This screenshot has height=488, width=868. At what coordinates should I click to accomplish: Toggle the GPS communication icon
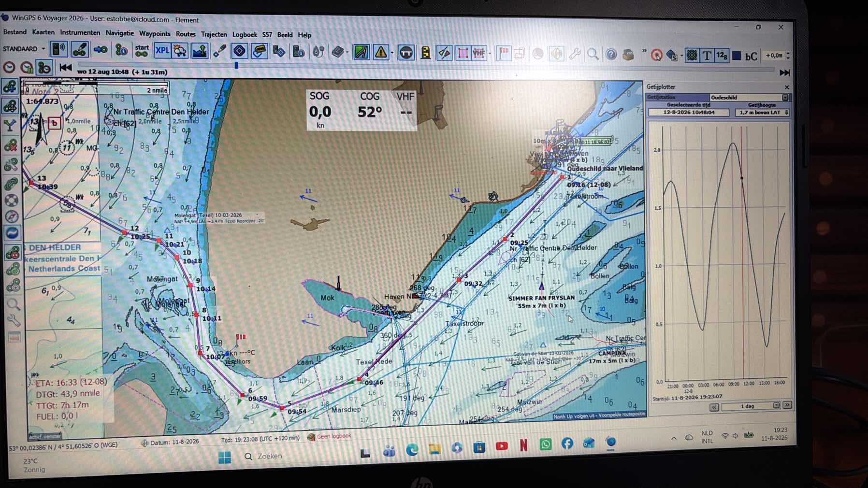coord(58,49)
